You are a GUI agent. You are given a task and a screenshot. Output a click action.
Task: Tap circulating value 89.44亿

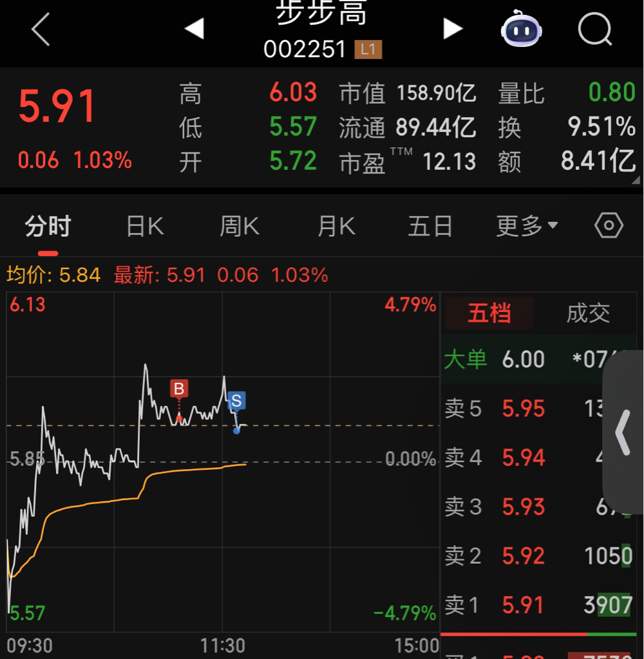436,127
